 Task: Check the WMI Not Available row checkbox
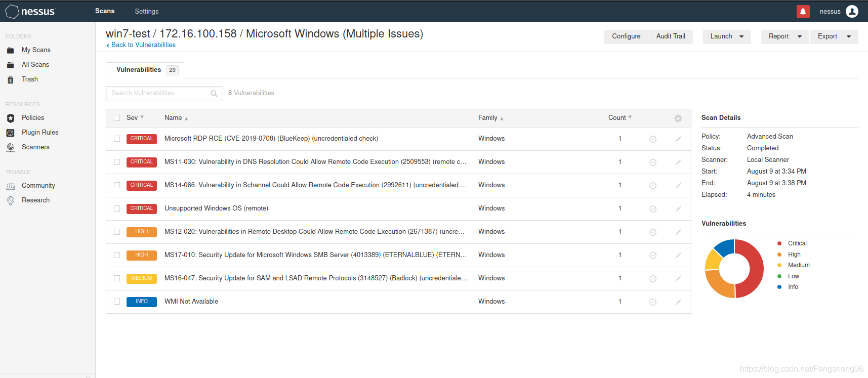click(117, 302)
